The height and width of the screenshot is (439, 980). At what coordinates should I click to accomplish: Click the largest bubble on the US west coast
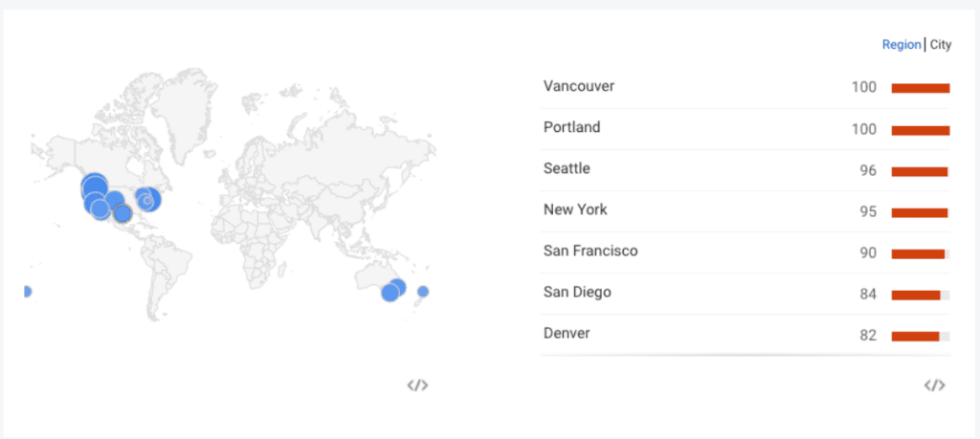[95, 187]
